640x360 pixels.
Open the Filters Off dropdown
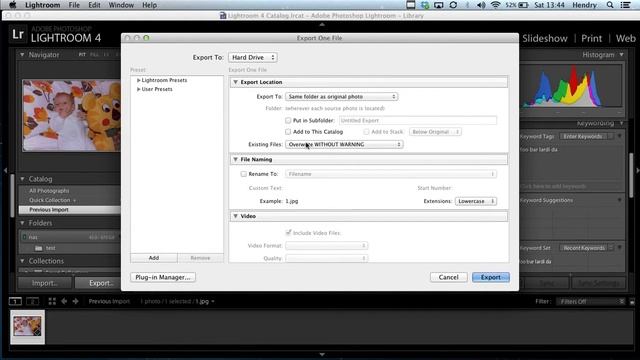point(591,302)
